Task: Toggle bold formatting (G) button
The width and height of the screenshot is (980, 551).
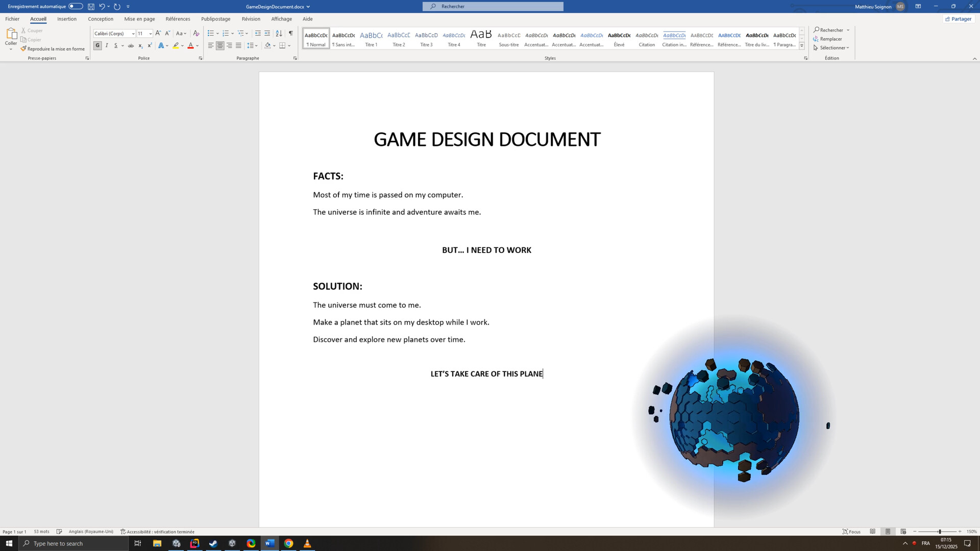Action: 97,45
